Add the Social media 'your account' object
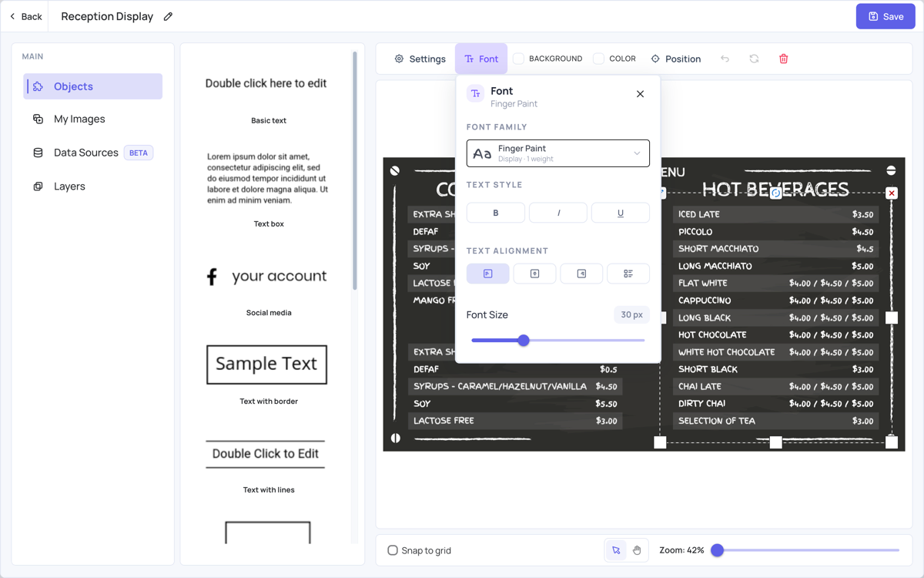 point(267,276)
